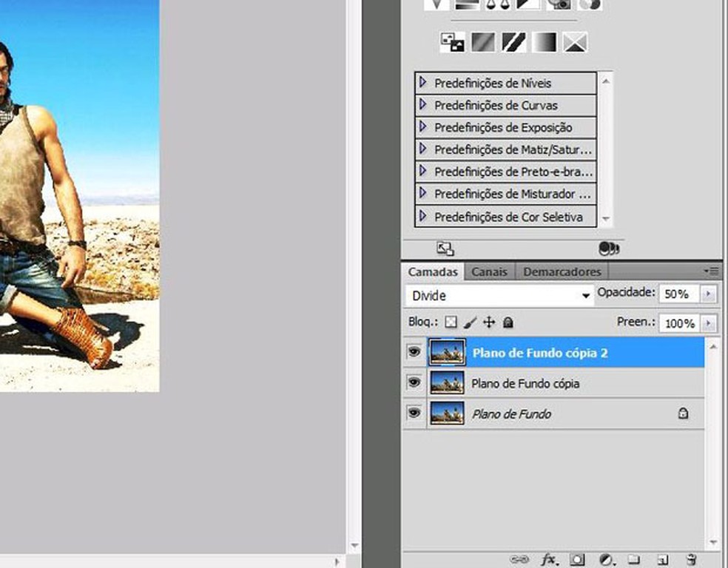The height and width of the screenshot is (568, 728).
Task: Select layer name Plano de Fundo cópia 2
Action: coord(540,353)
